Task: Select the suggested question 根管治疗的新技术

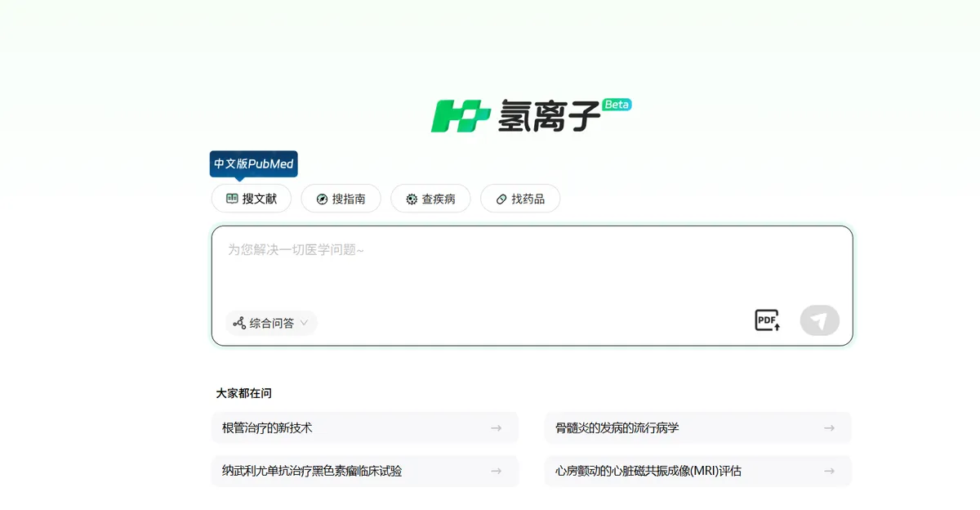Action: tap(267, 427)
